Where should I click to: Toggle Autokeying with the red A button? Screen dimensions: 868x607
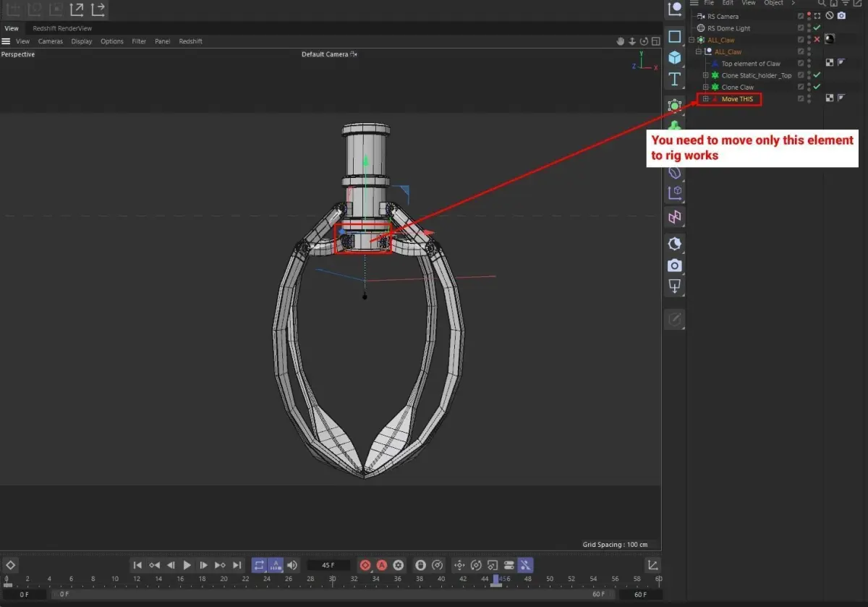[382, 565]
